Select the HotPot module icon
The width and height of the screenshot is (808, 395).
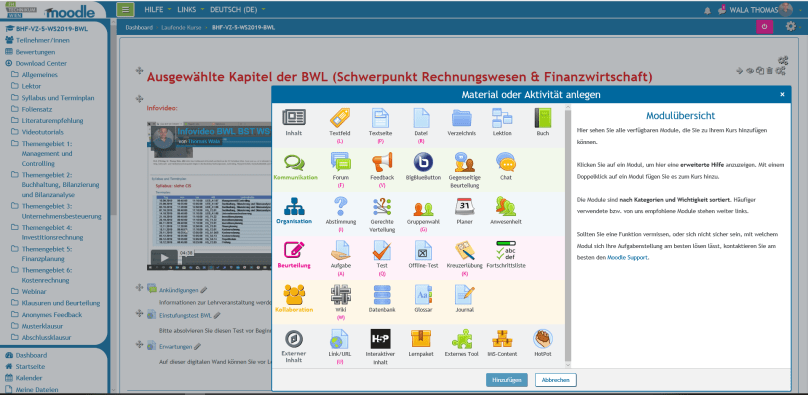[x=543, y=339]
